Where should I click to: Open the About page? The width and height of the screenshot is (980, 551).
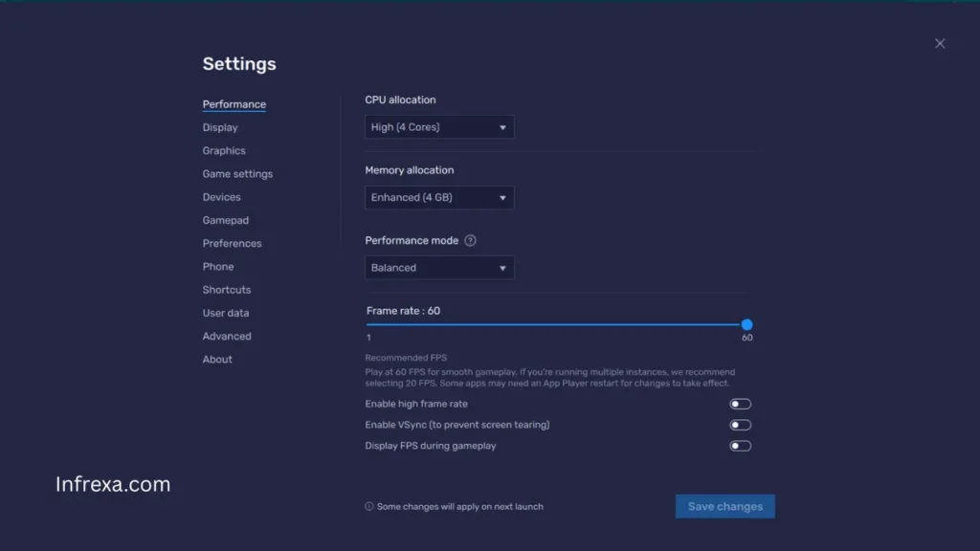point(216,359)
